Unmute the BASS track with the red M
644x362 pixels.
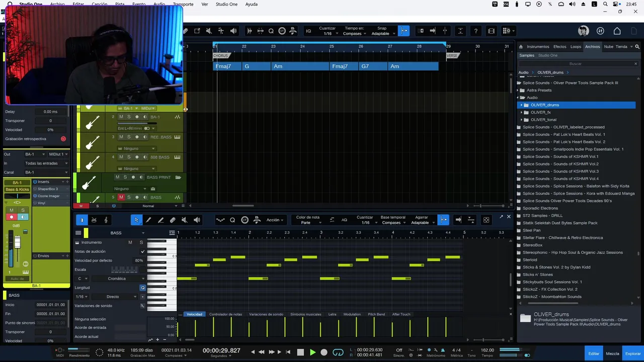coord(121,197)
